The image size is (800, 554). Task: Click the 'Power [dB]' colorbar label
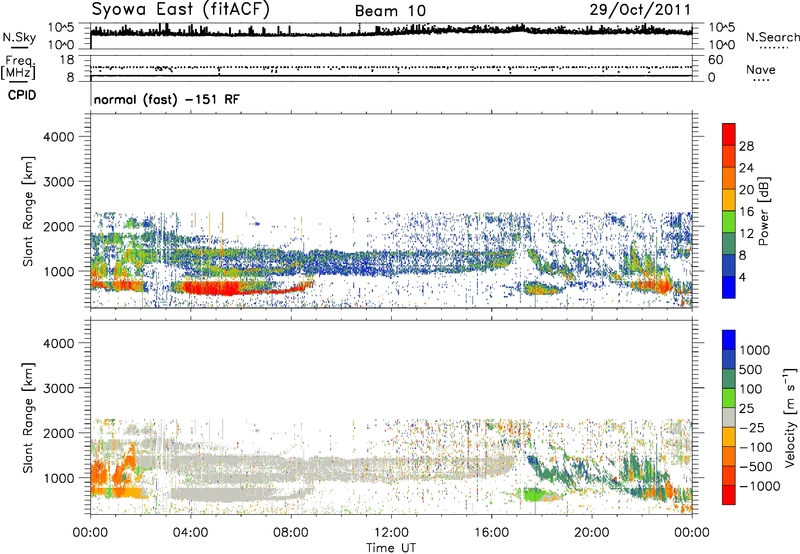click(763, 211)
